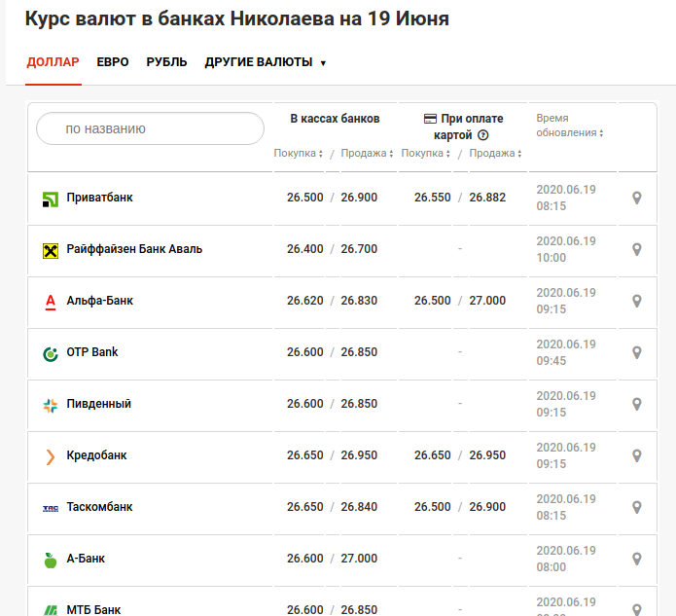This screenshot has height=616, width=676.
Task: Open the А-Банк bank link
Action: coord(86,559)
